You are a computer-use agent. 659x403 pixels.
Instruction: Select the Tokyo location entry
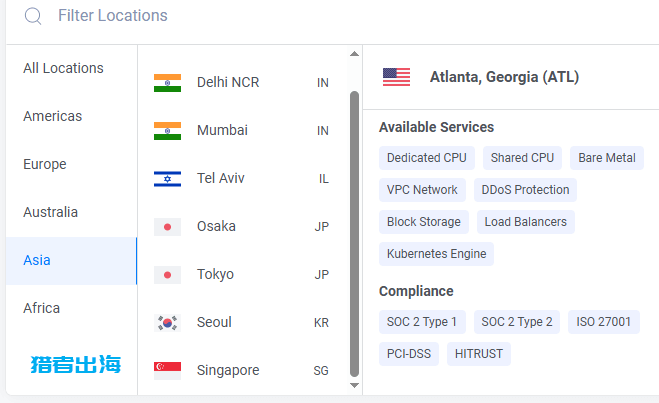[x=243, y=274]
